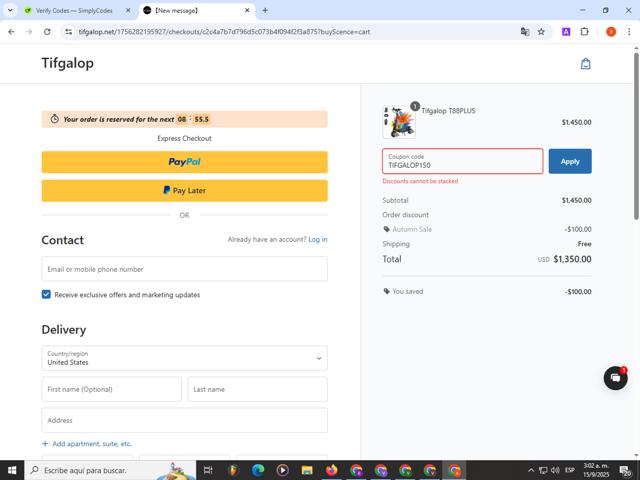This screenshot has height=480, width=640.
Task: Focus the Email or mobile phone number field
Action: 184,269
